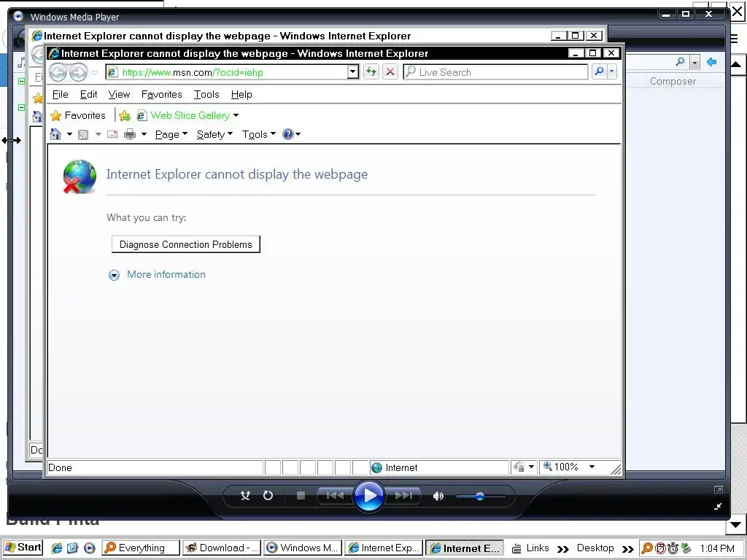This screenshot has width=747, height=560.
Task: Expand the Desktop toolbar chevron on taskbar
Action: coord(628,548)
